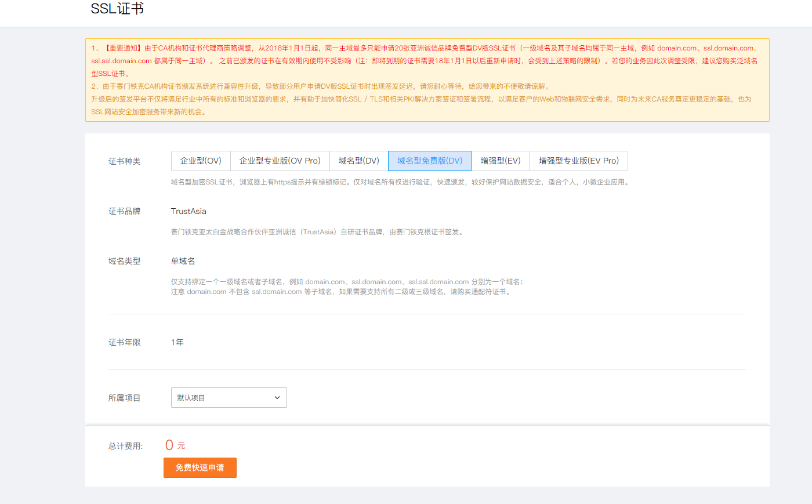This screenshot has width=812, height=504.
Task: Click the 域名类型 field label
Action: (x=124, y=261)
